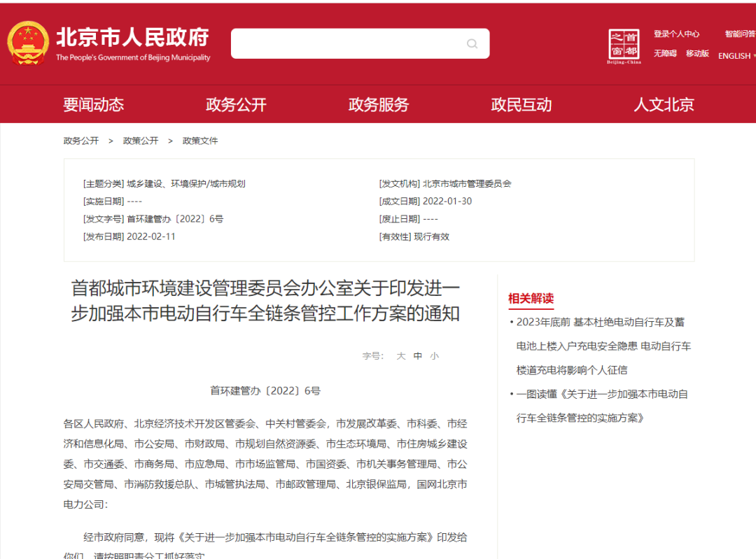The image size is (756, 559).
Task: Open 一图读懂 implementation plan article
Action: point(602,406)
